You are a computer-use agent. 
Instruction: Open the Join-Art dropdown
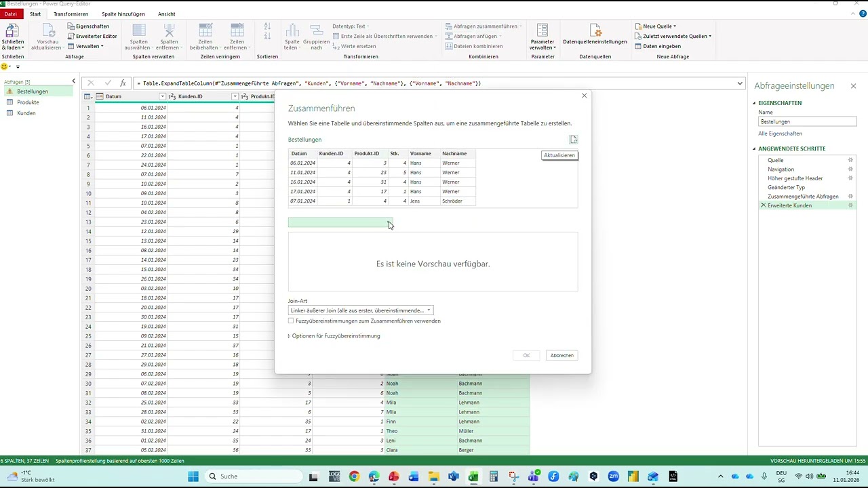(361, 310)
